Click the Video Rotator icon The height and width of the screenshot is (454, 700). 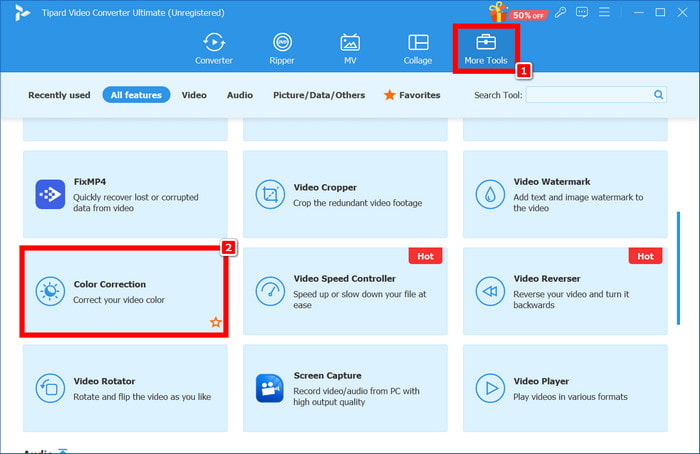(50, 388)
